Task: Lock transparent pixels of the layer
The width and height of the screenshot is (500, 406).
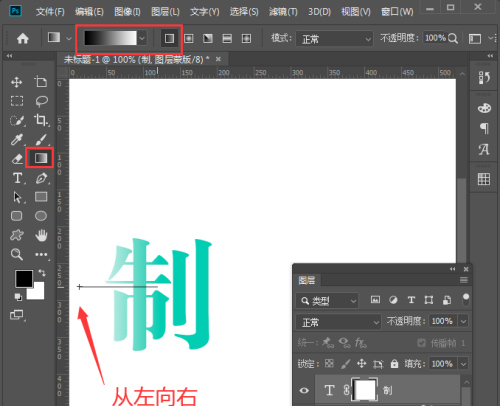Action: pos(329,363)
